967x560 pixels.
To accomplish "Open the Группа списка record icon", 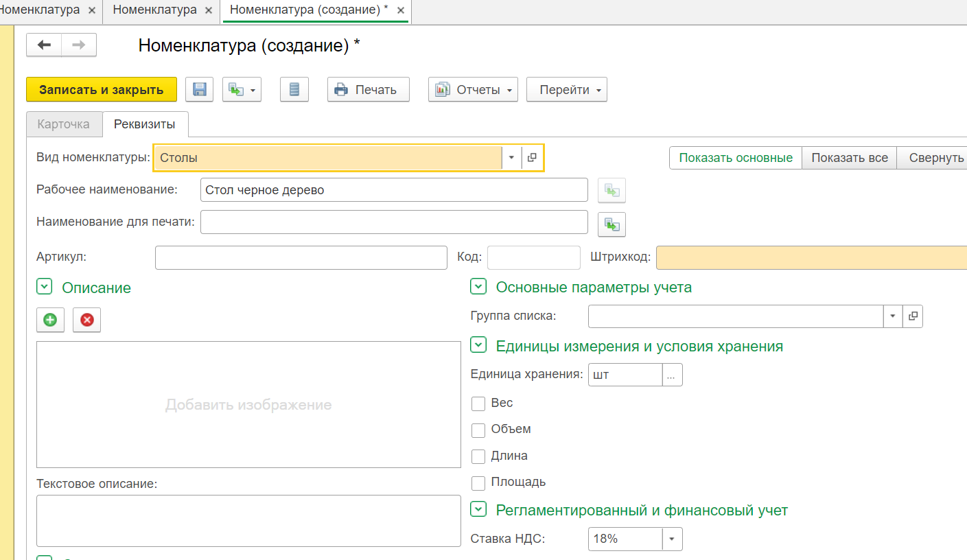I will [913, 316].
